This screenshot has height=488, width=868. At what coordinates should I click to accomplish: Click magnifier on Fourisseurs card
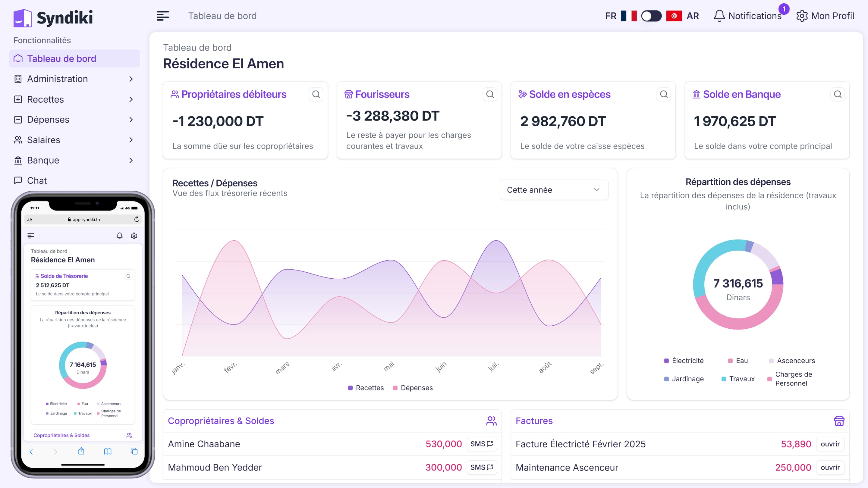click(489, 94)
